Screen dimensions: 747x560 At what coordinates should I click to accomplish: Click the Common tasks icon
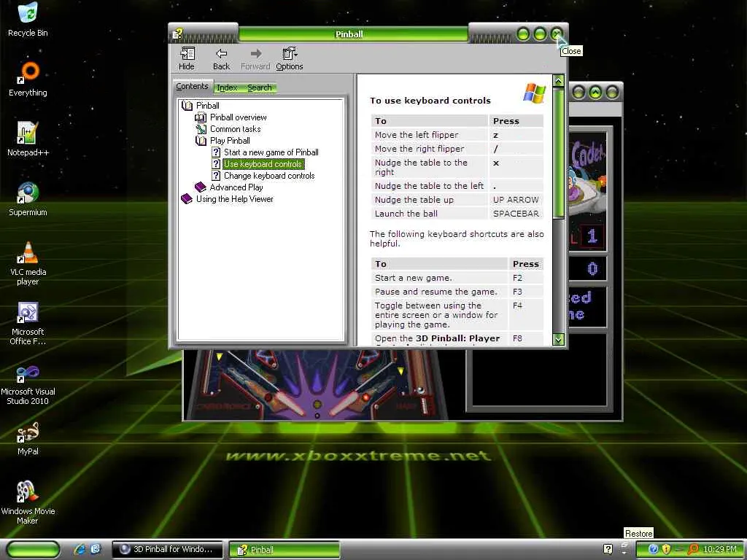201,129
